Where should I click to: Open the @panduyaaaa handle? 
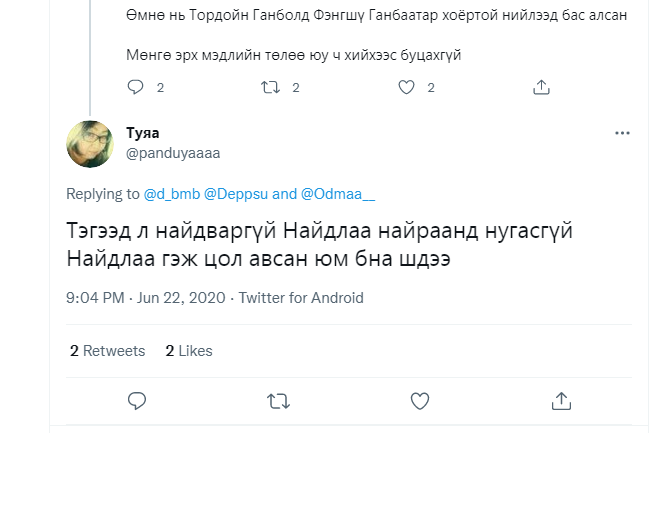[x=173, y=153]
